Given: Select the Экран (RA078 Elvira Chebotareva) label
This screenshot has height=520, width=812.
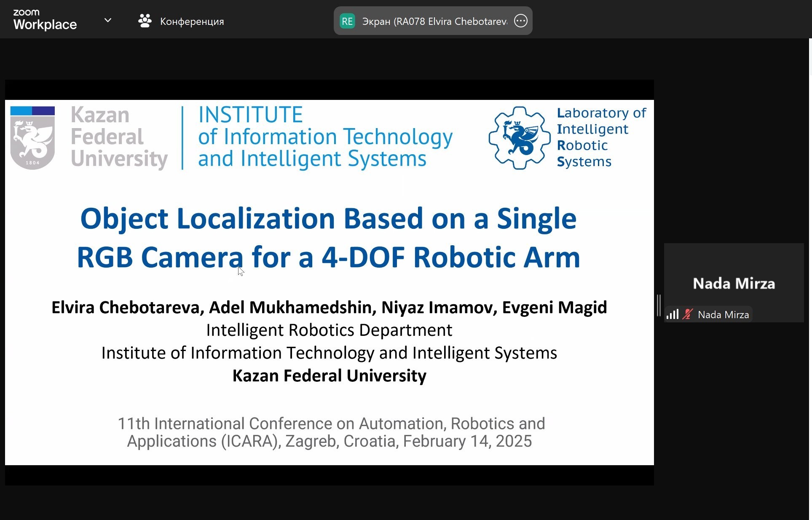Looking at the screenshot, I should (434, 21).
